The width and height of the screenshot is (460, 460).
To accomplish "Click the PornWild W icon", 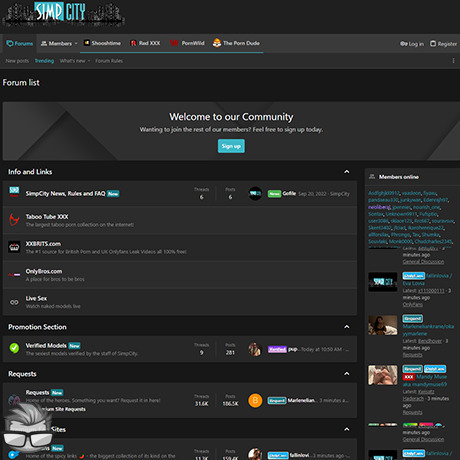I will click(x=174, y=43).
